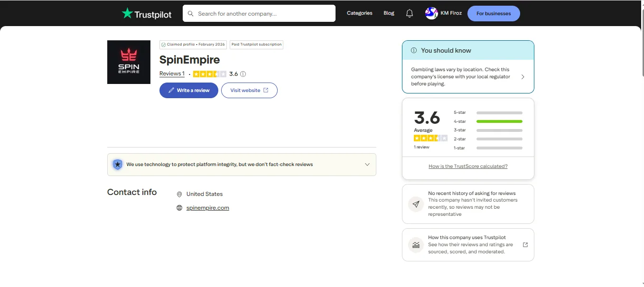Screen dimensions: 644x287
Task: Expand the platform integrity notice chevron
Action: click(x=367, y=165)
